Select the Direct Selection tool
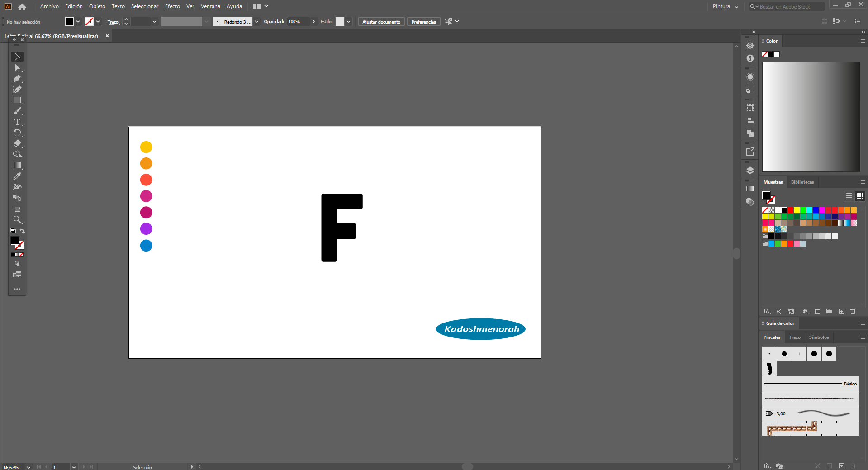This screenshot has height=470, width=868. (x=17, y=68)
